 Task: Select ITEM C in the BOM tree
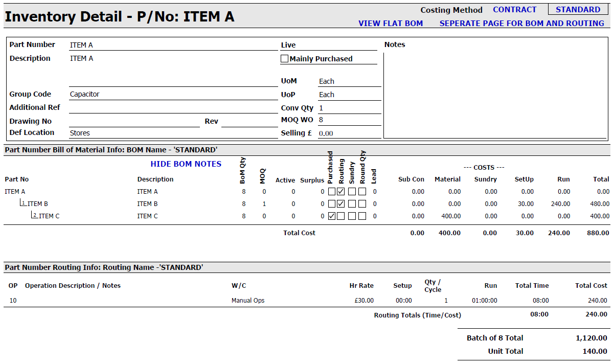[49, 216]
